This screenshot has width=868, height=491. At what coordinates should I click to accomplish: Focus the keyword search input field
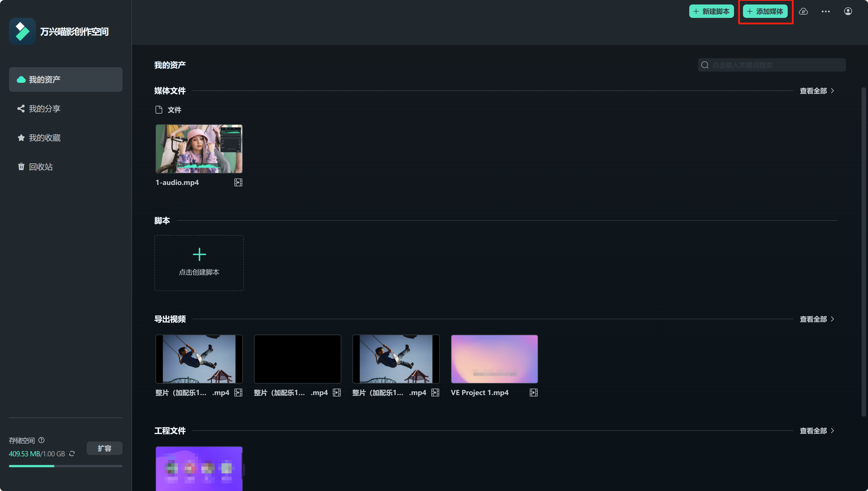click(x=775, y=65)
